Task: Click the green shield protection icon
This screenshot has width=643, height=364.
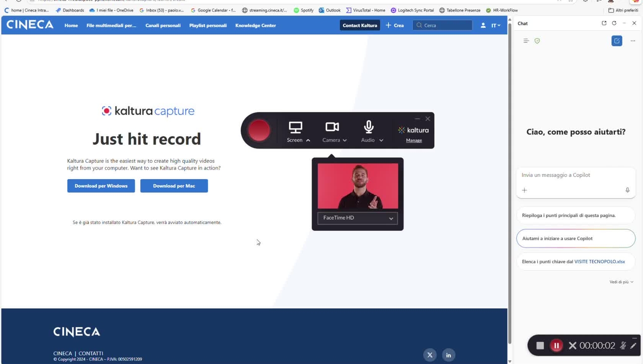Action: click(x=537, y=41)
